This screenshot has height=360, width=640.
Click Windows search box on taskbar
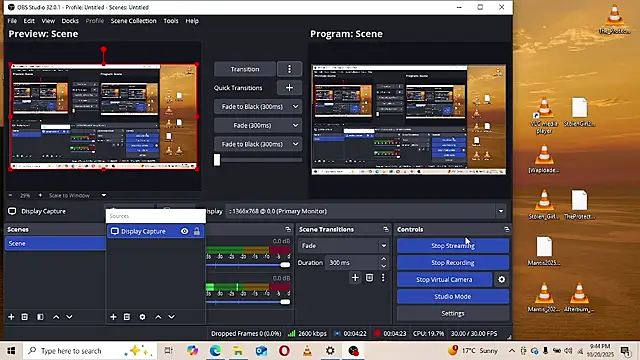tap(89, 351)
